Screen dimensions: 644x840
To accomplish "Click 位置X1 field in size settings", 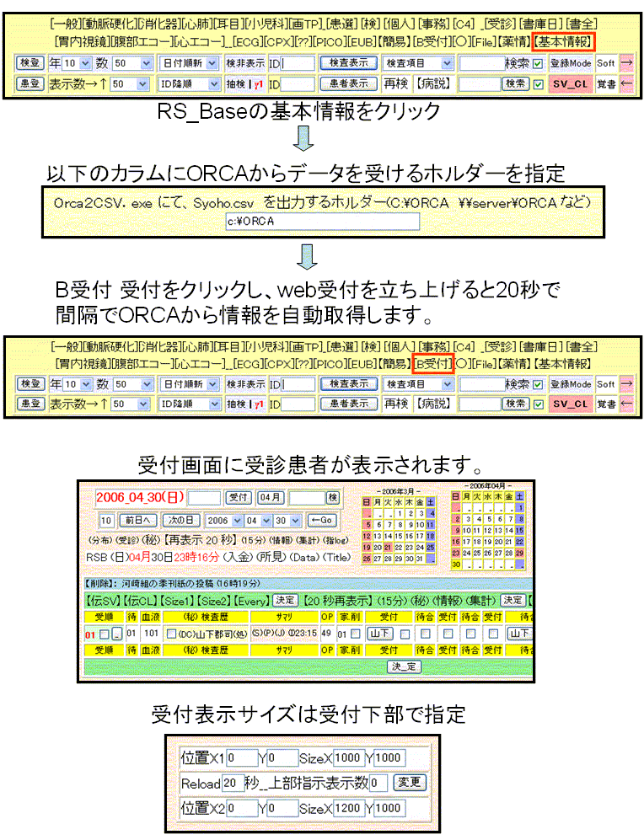I will tap(242, 758).
